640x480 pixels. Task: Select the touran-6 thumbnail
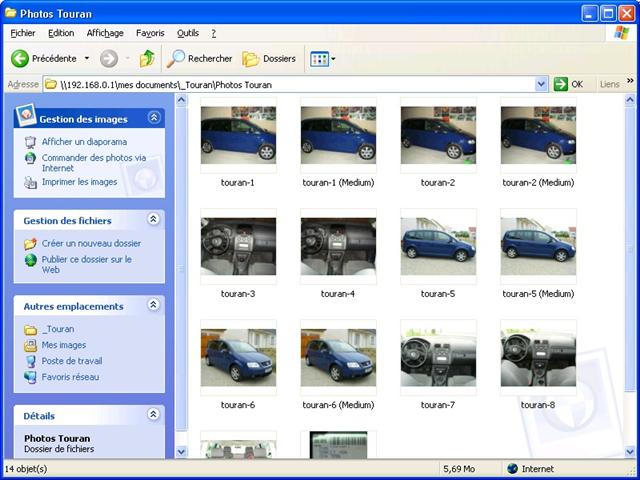click(x=238, y=358)
